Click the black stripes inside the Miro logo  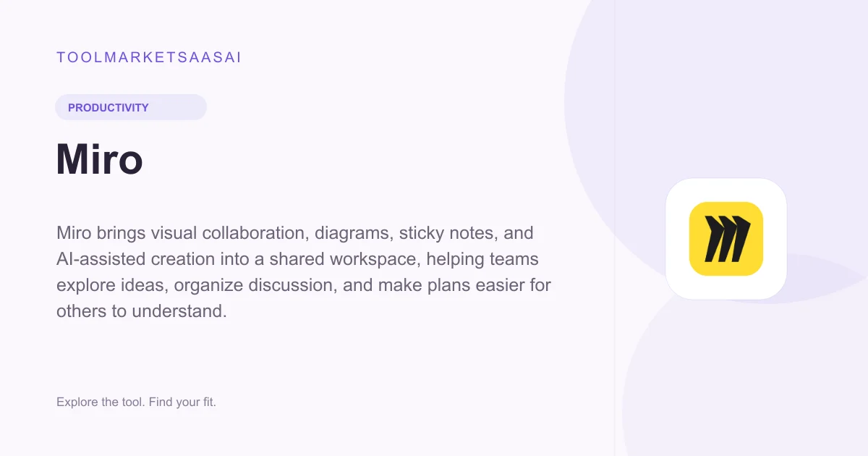(x=726, y=239)
